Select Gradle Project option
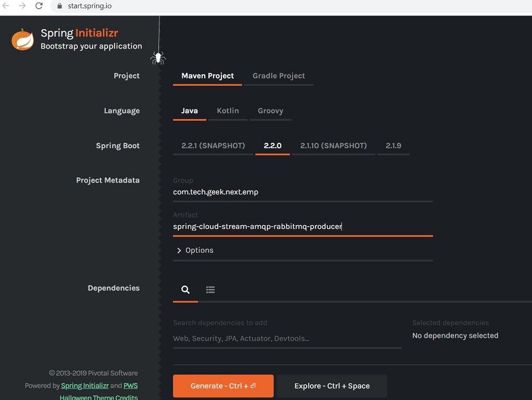This screenshot has width=532, height=400. click(x=278, y=76)
